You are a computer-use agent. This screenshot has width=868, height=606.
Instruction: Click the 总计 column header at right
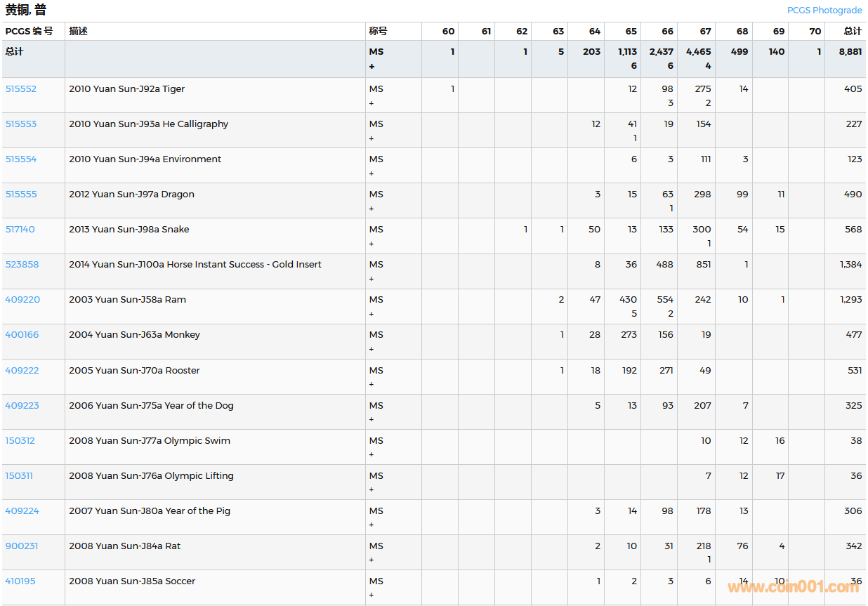coord(853,31)
